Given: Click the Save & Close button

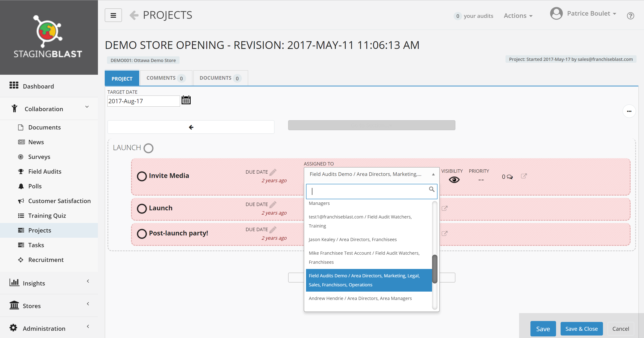Looking at the screenshot, I should (581, 328).
